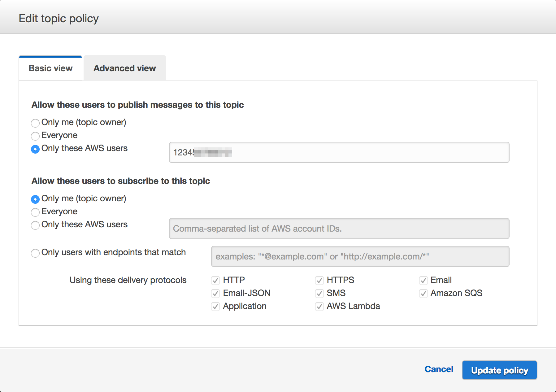Select subscribe 'Only these AWS users' radio

coord(35,225)
